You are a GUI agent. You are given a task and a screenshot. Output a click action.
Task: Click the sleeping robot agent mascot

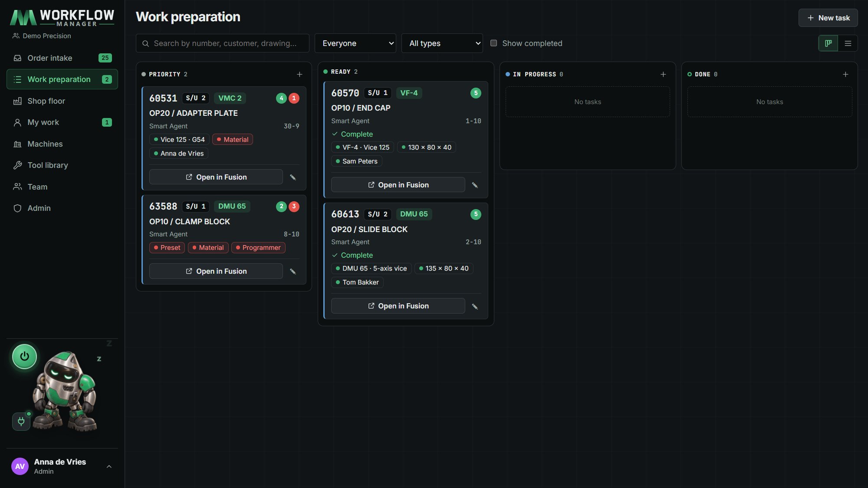(x=65, y=391)
